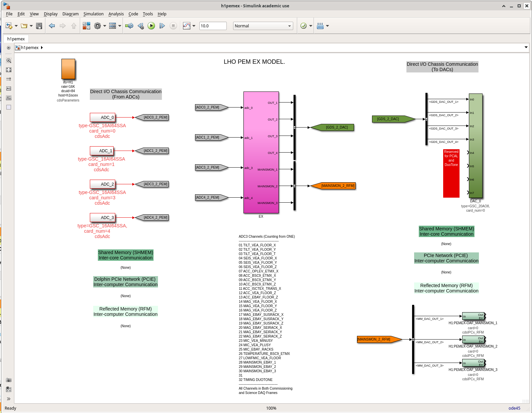The width and height of the screenshot is (532, 413).
Task: Toggle the Hide/Show Explorer Bar button
Action: click(x=9, y=48)
